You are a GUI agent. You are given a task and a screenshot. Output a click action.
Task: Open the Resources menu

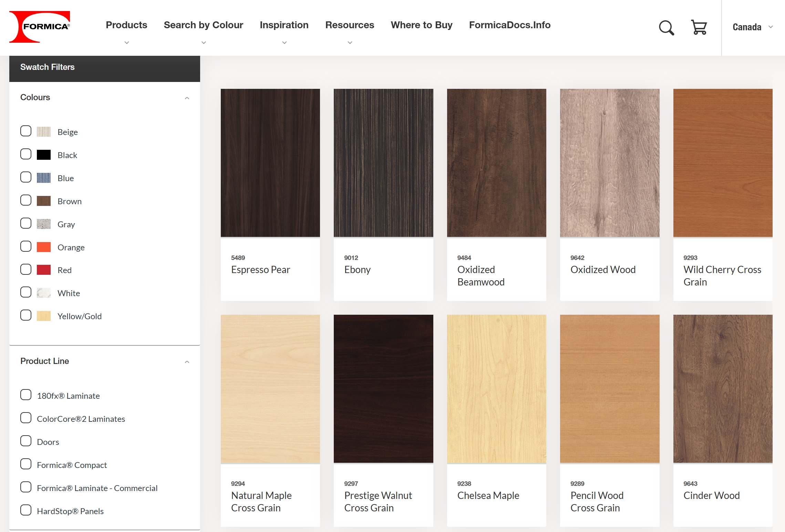[x=350, y=25]
